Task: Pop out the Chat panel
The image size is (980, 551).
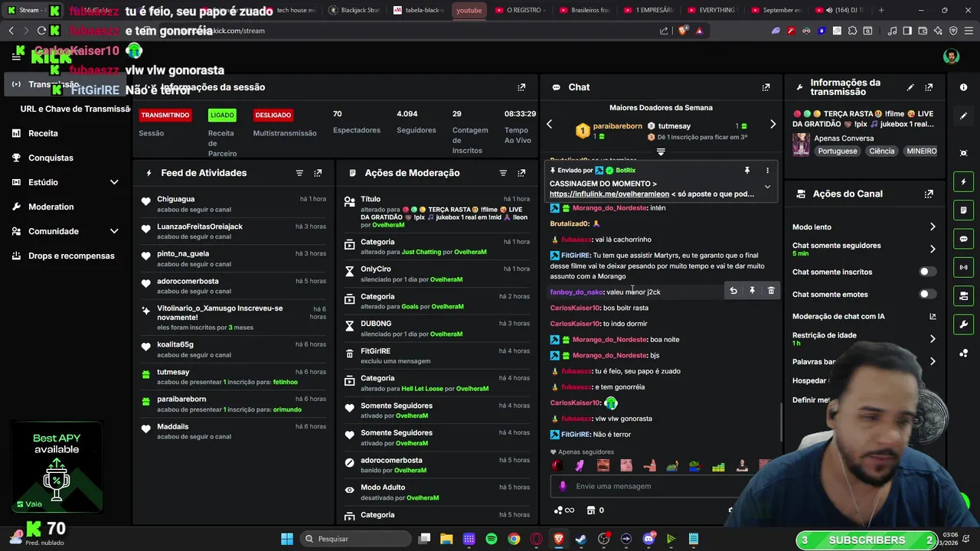Action: [x=766, y=87]
